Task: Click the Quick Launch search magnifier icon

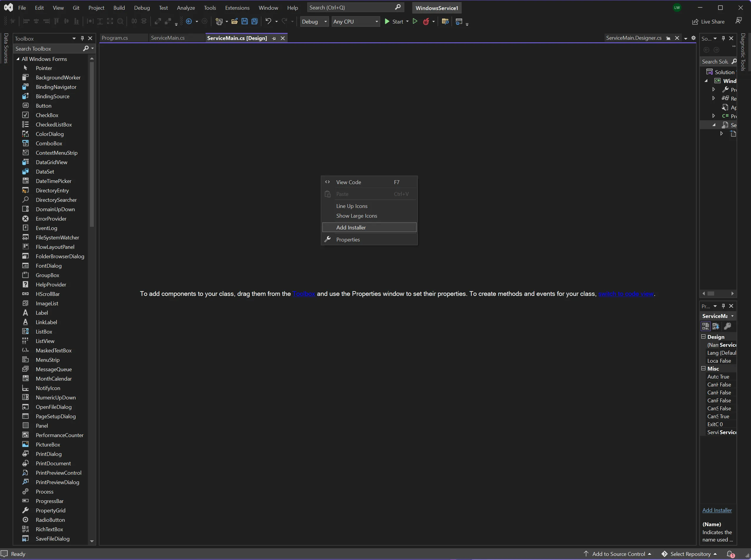Action: [x=398, y=7]
